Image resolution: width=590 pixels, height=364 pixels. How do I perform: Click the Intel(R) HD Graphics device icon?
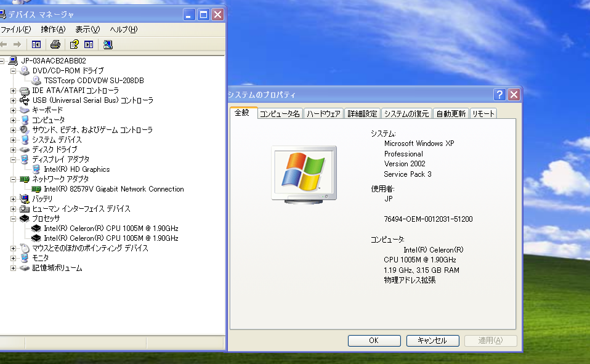[x=36, y=169]
